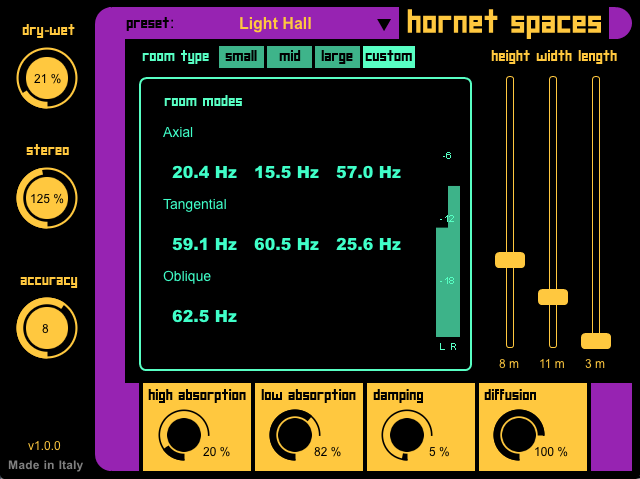640x479 pixels.
Task: Click the width slider handle
Action: (x=553, y=297)
